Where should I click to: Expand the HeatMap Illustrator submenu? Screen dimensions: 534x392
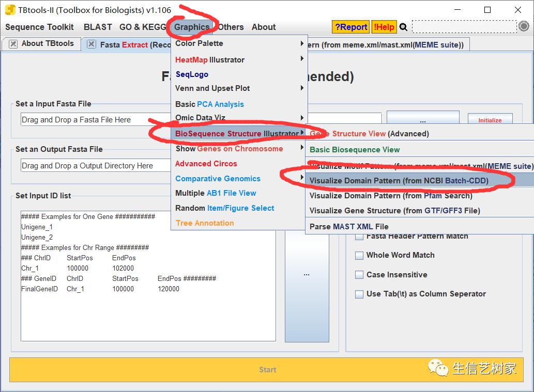pyautogui.click(x=239, y=60)
